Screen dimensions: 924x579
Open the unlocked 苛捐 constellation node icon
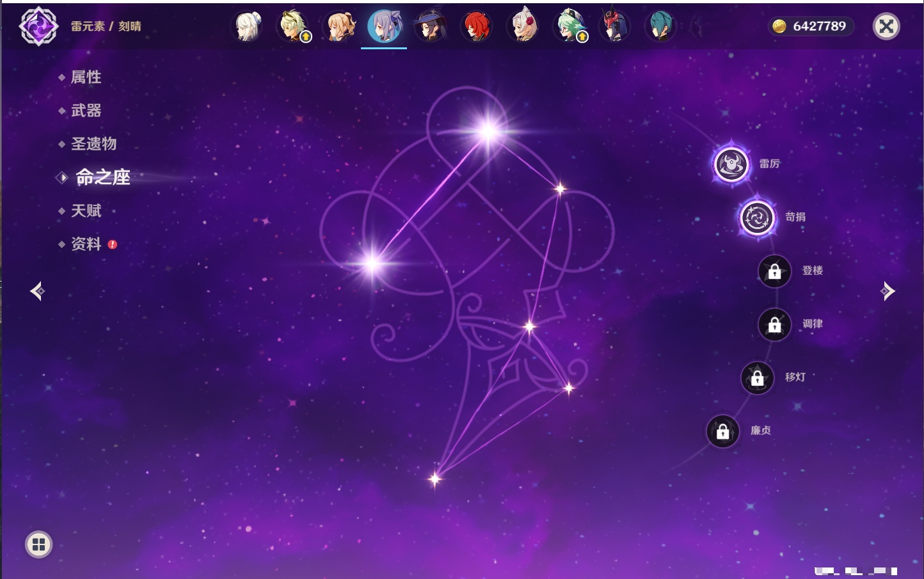coord(758,218)
